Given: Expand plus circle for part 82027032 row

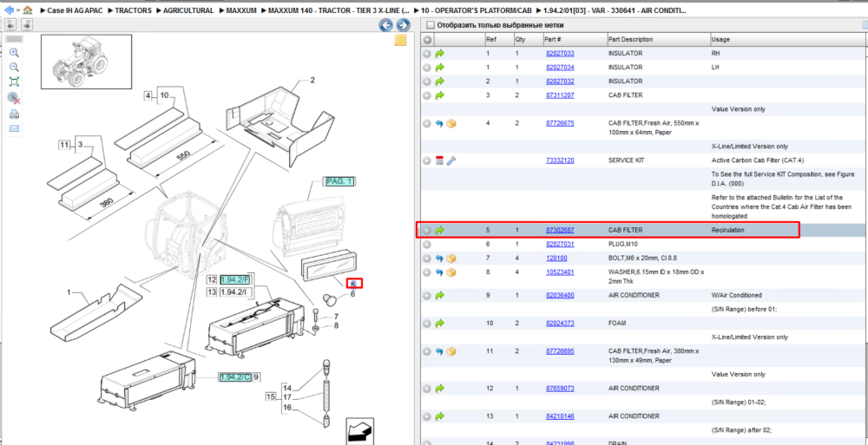Looking at the screenshot, I should coord(427,82).
